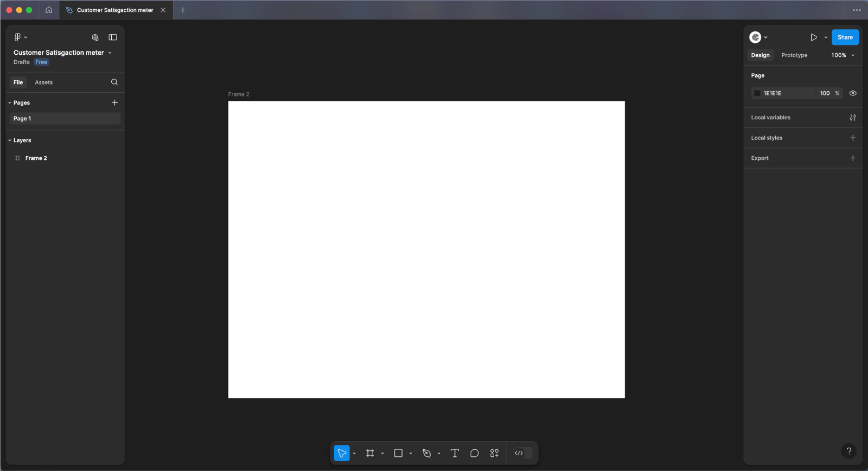Switch to the Assets tab
This screenshot has height=471, width=868.
pyautogui.click(x=43, y=82)
